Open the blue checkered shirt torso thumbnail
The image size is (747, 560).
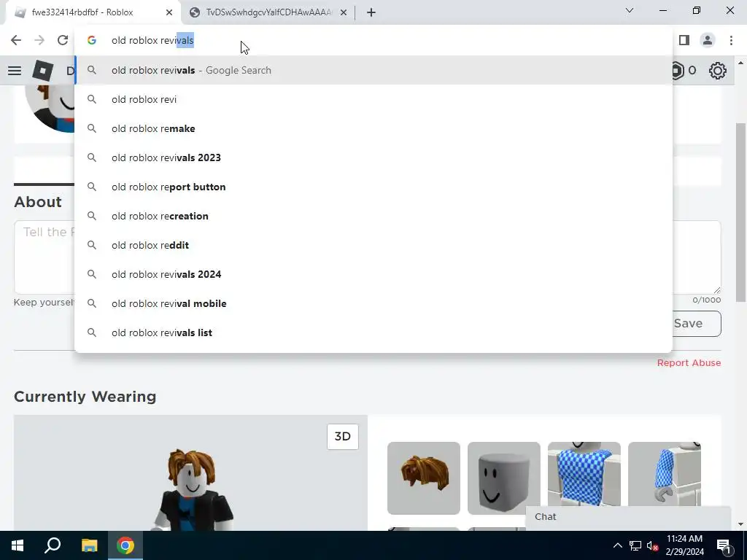coord(584,474)
